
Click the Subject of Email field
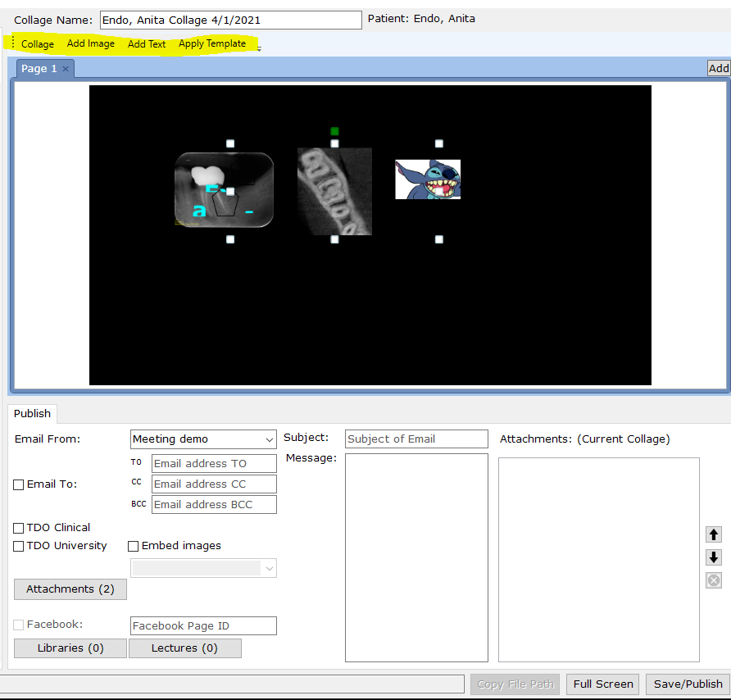[x=416, y=439]
